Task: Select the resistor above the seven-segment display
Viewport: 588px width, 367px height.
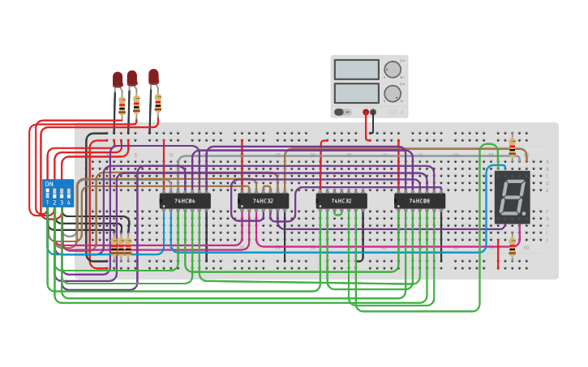Action: 512,147
